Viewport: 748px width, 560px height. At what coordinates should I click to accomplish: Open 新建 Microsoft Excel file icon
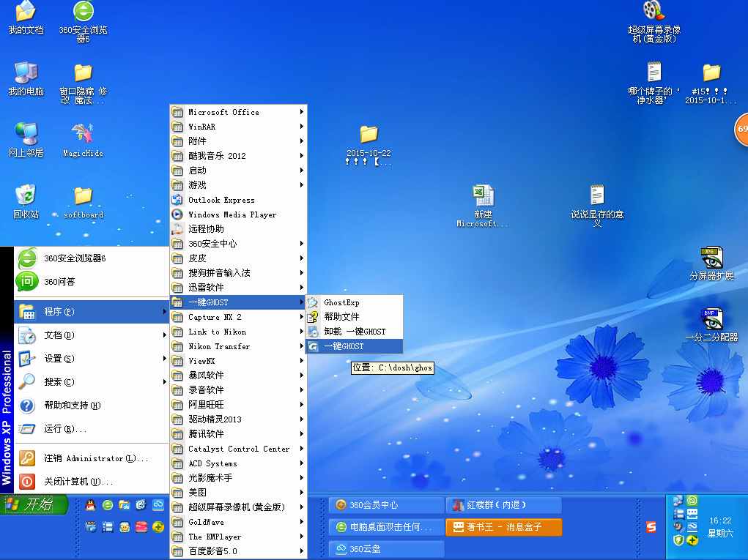[x=483, y=196]
